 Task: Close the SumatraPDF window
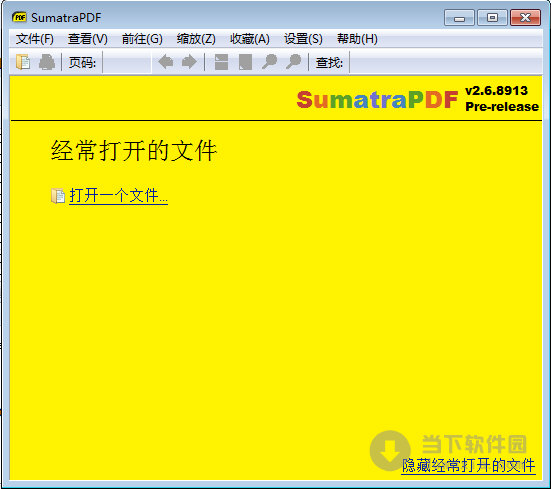click(x=525, y=18)
